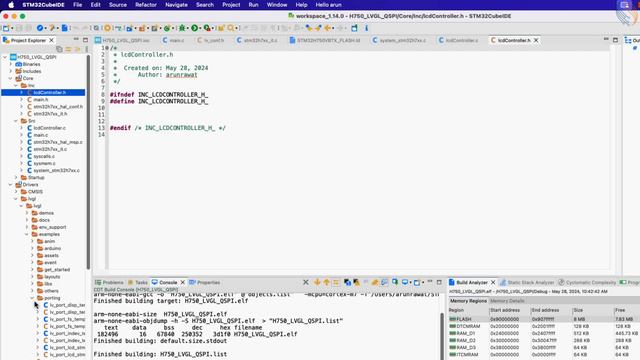Click the blue document toolbar icon
Screen dimensions: 640x360
pyautogui.click(x=64, y=28)
